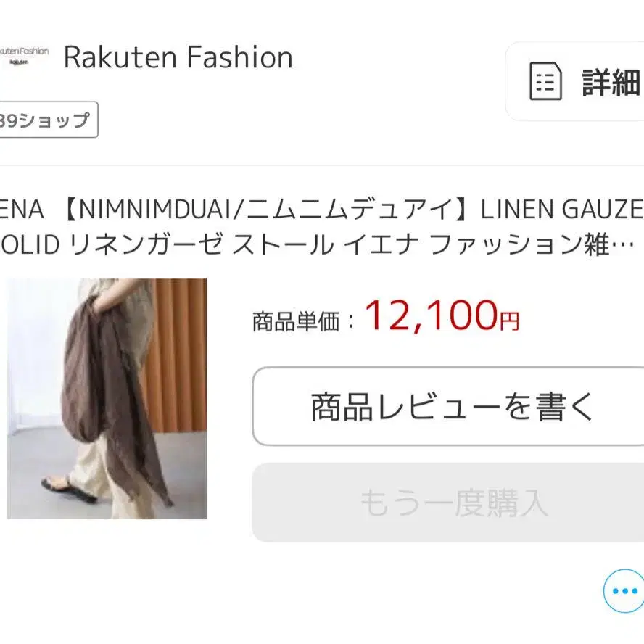
Task: Click the small Rakuten text under logo
Action: (x=19, y=62)
